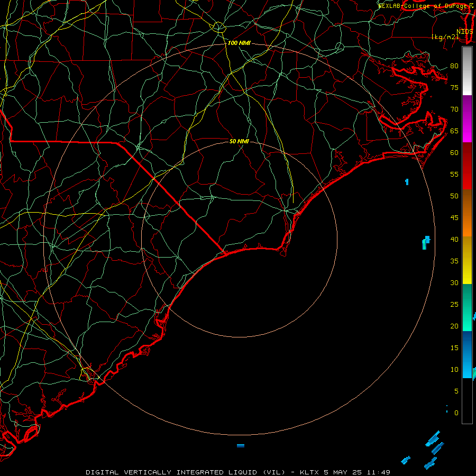Pick the magenta-purple segment of color bar

click(x=467, y=119)
